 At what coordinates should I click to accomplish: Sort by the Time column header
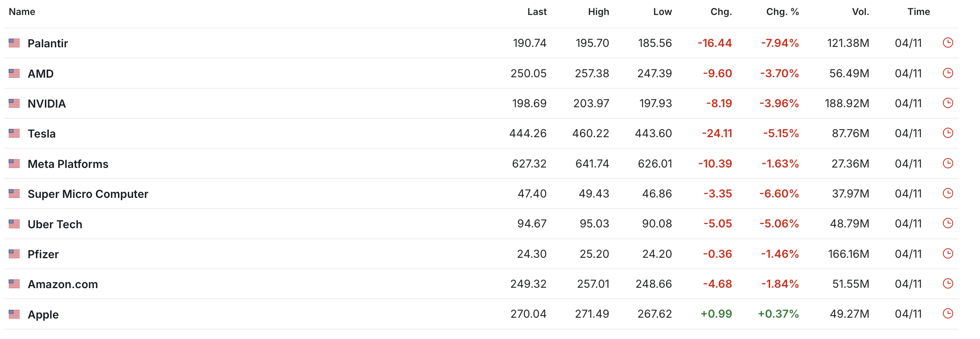pos(918,12)
